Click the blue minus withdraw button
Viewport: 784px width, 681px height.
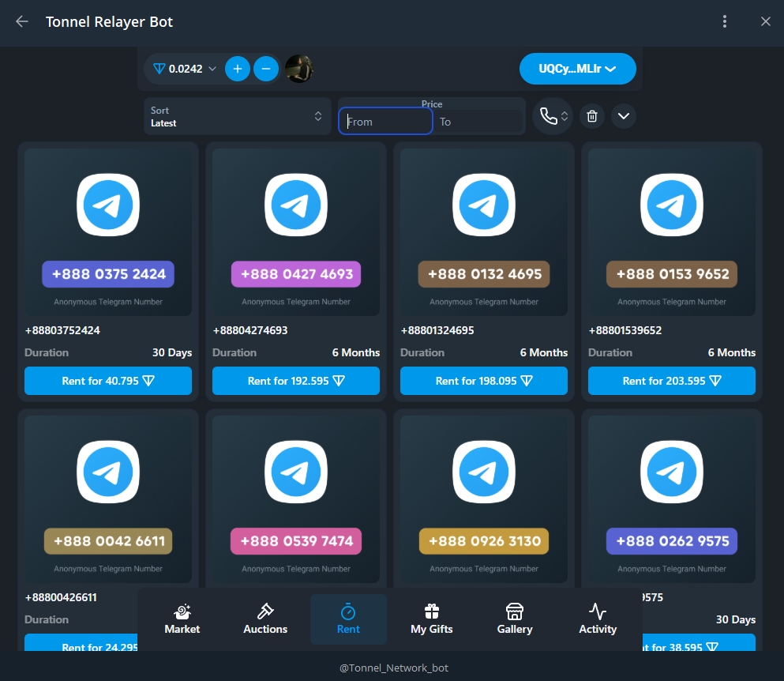tap(266, 69)
